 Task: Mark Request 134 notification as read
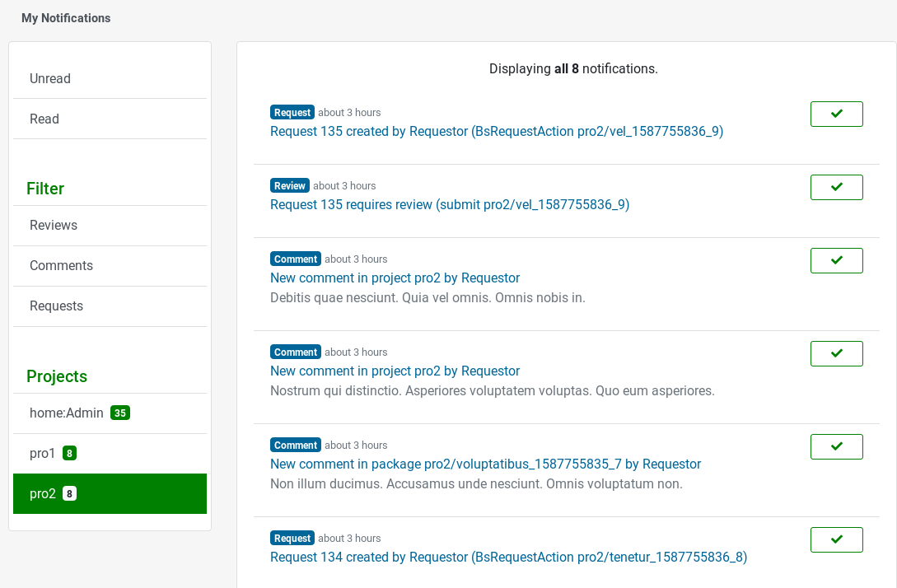click(x=836, y=539)
